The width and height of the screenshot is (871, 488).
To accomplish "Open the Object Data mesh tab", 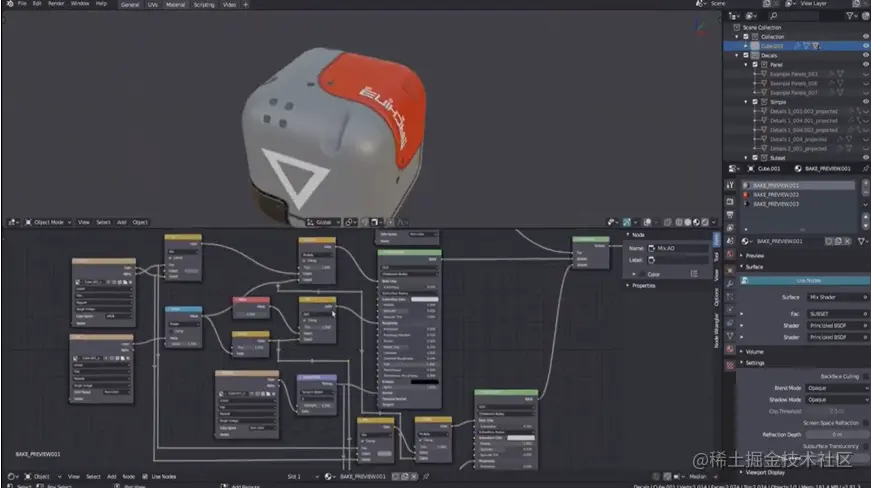I will 730,336.
